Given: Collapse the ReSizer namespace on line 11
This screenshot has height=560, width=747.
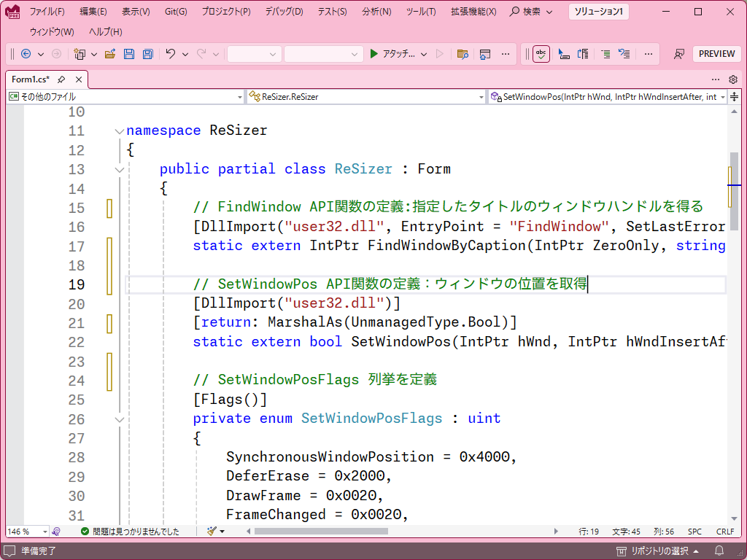Looking at the screenshot, I should (119, 131).
